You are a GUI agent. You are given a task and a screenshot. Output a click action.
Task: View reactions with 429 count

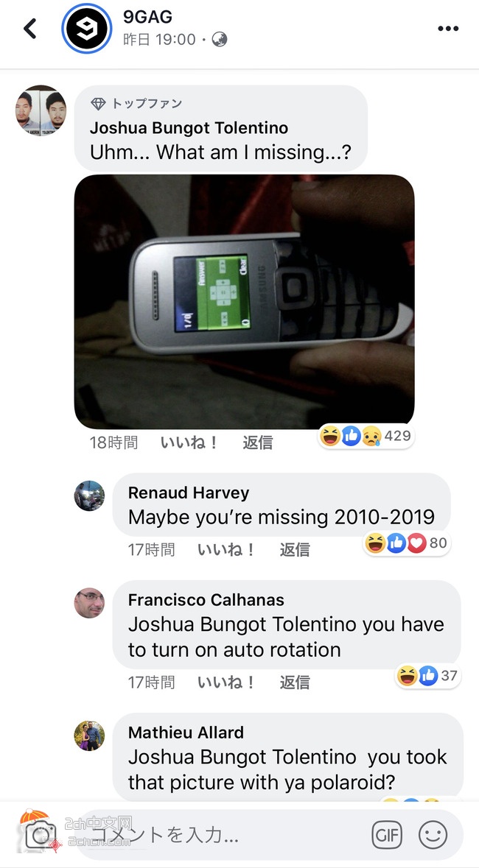366,437
